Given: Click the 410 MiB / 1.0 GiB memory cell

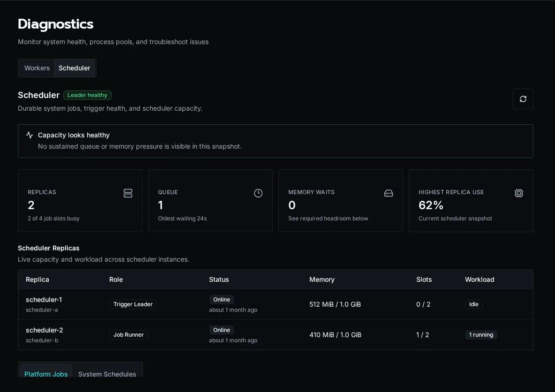Looking at the screenshot, I should pyautogui.click(x=335, y=335).
